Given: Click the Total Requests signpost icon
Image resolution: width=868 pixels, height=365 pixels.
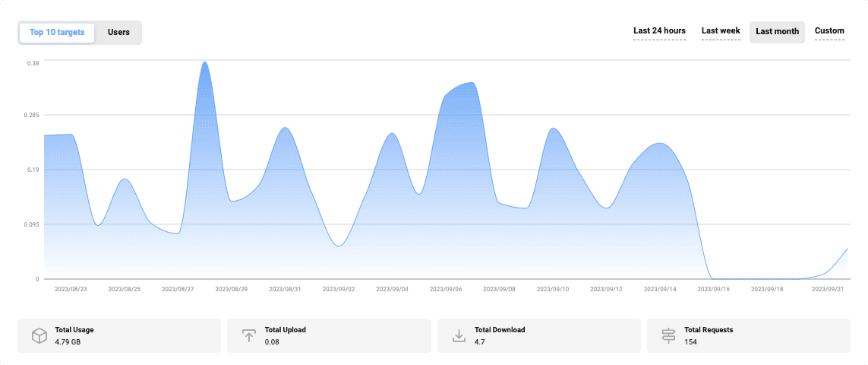Looking at the screenshot, I should point(669,335).
